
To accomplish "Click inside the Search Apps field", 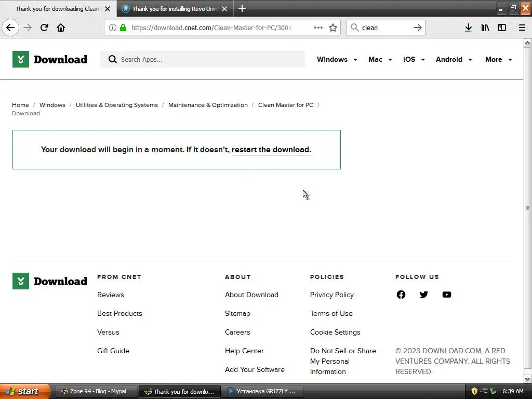I will [x=203, y=59].
